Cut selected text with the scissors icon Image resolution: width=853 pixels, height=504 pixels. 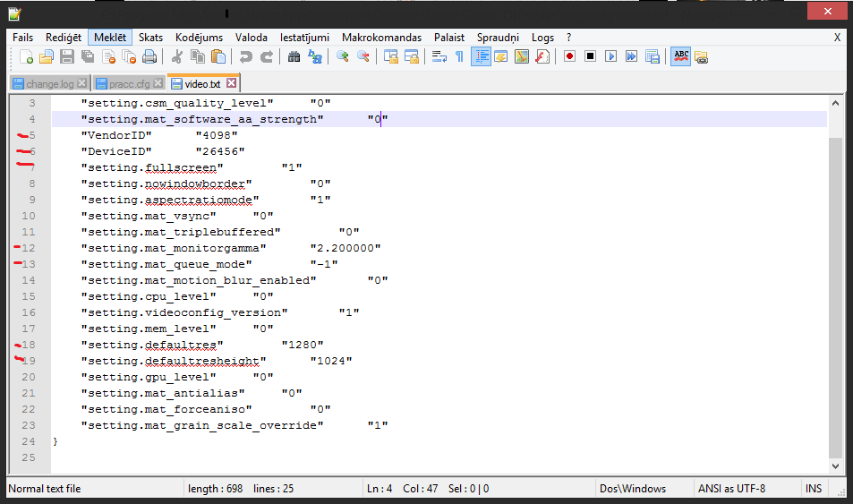click(177, 56)
